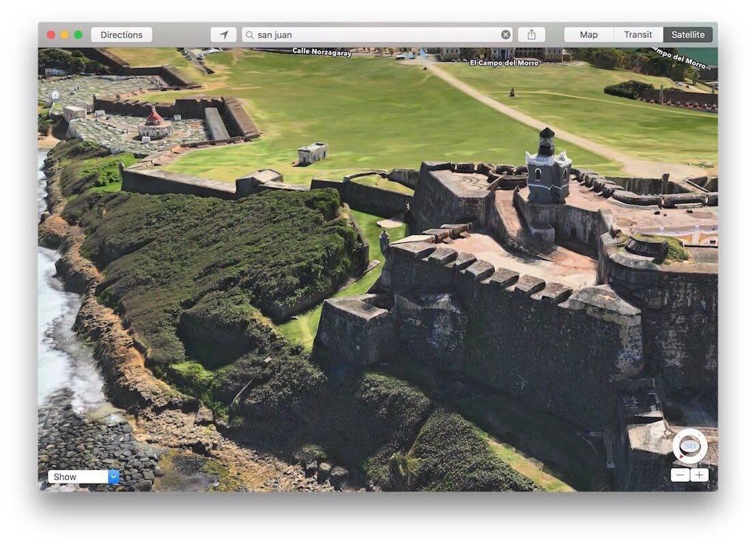Viewport: 756px width, 546px height.
Task: Click the camera photo marker on map
Action: click(x=55, y=95)
